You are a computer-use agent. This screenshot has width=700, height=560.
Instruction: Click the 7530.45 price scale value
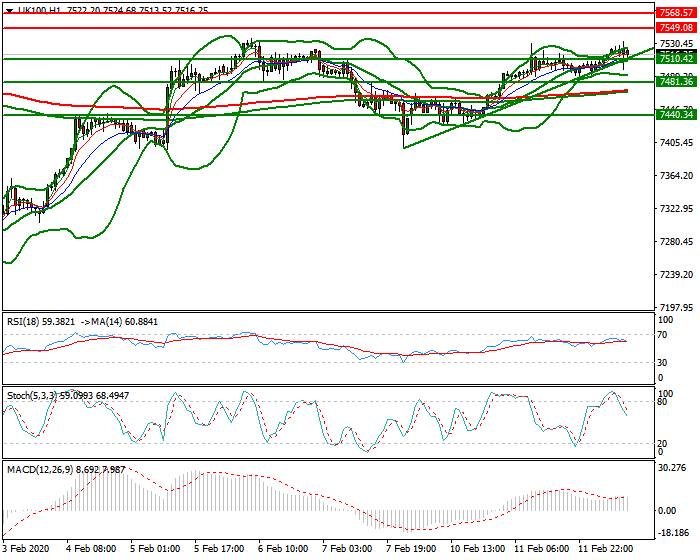click(676, 44)
